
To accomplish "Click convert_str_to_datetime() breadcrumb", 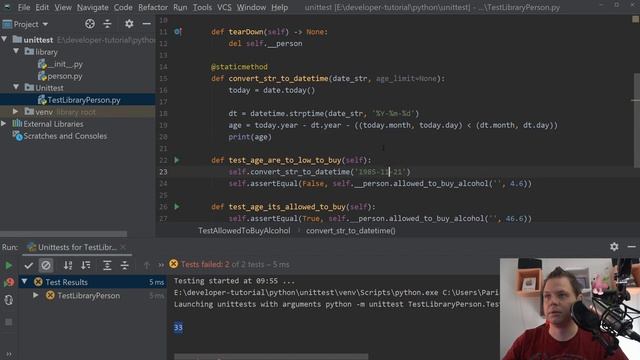I will [351, 231].
